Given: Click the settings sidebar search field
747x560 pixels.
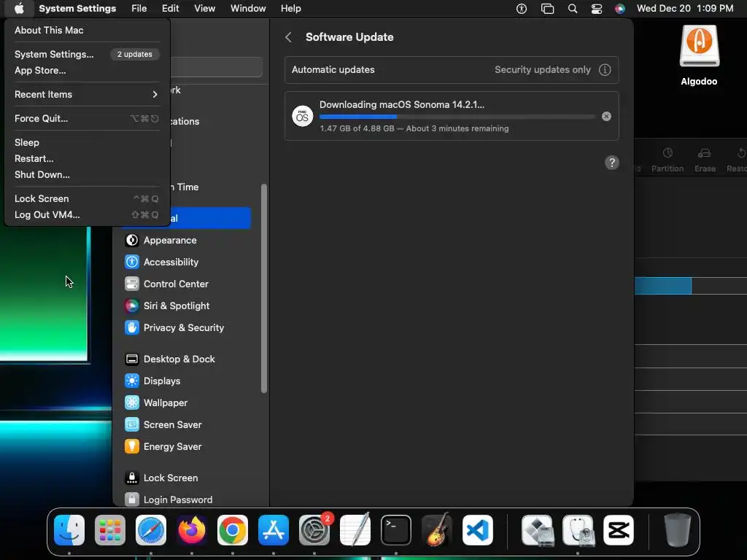Looking at the screenshot, I should point(217,67).
